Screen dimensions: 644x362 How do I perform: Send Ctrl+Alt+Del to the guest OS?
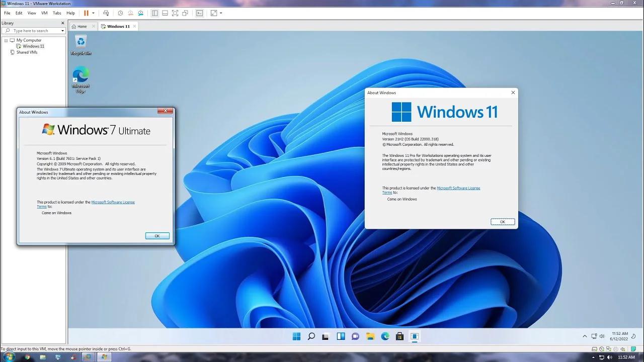(x=107, y=13)
